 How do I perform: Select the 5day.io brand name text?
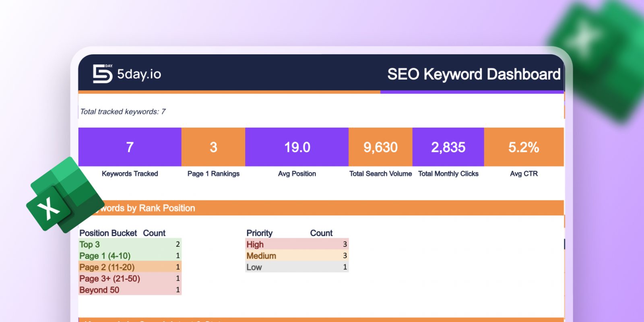click(x=139, y=74)
